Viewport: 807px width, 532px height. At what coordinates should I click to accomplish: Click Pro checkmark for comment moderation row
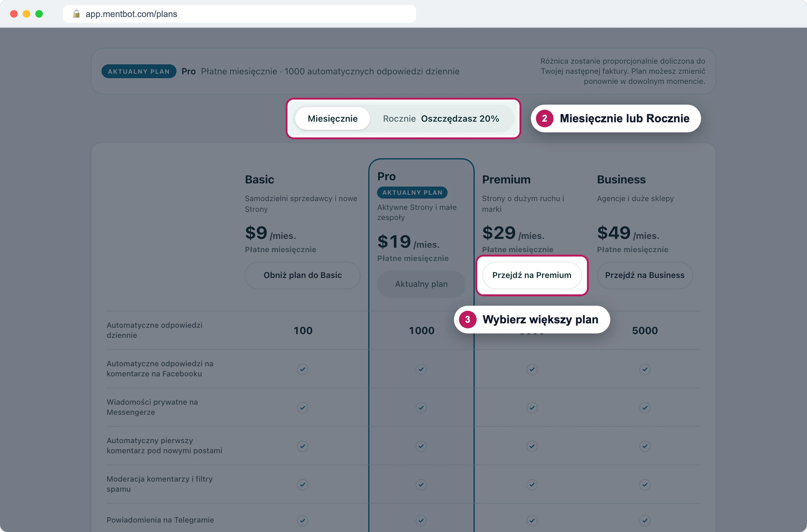(421, 484)
